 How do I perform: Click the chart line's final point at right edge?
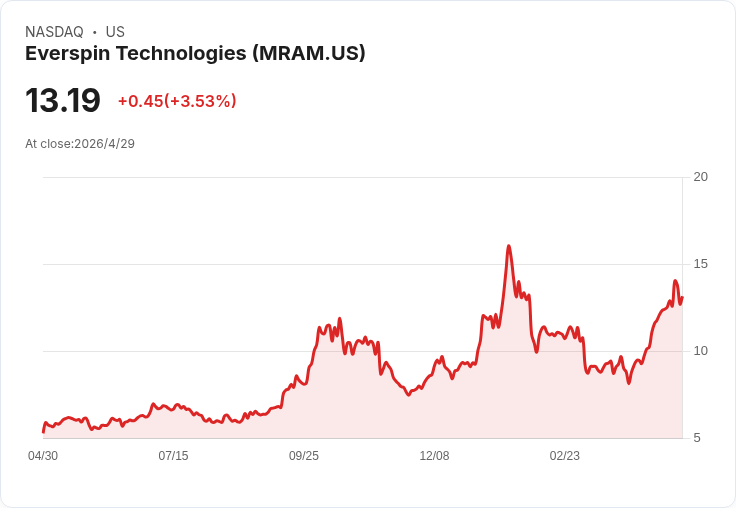pyautogui.click(x=682, y=297)
